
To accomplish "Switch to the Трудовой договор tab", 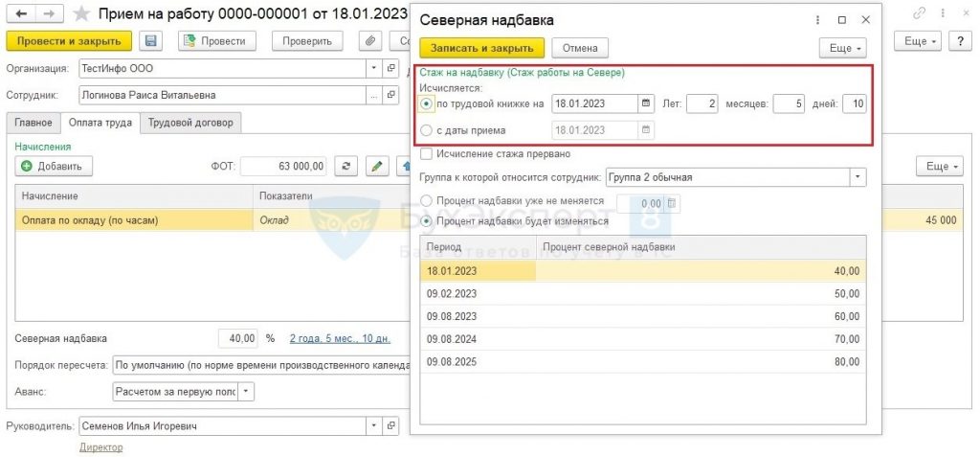I will (x=190, y=123).
